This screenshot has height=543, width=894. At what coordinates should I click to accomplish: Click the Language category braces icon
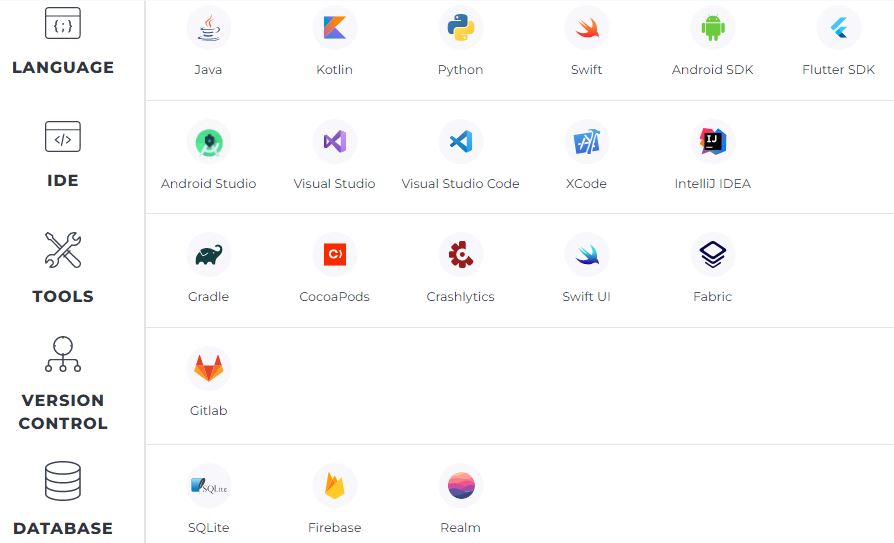(x=63, y=23)
